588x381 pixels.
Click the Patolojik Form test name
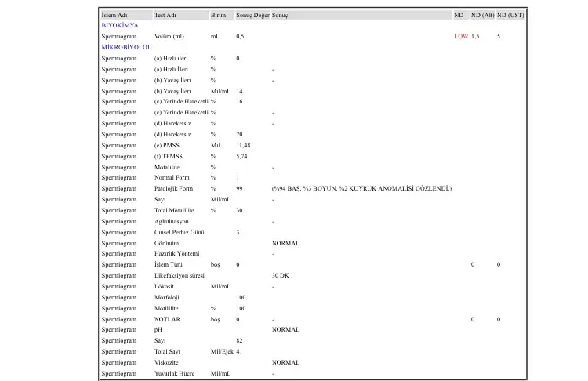point(173,189)
